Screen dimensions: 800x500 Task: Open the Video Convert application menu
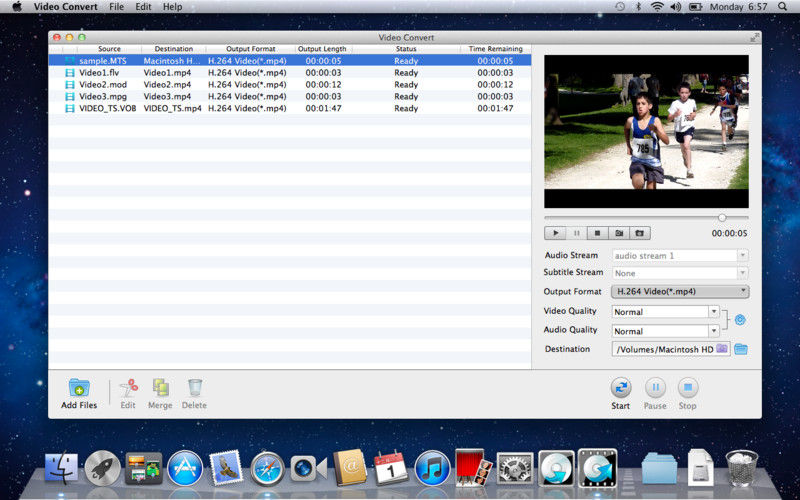click(65, 7)
